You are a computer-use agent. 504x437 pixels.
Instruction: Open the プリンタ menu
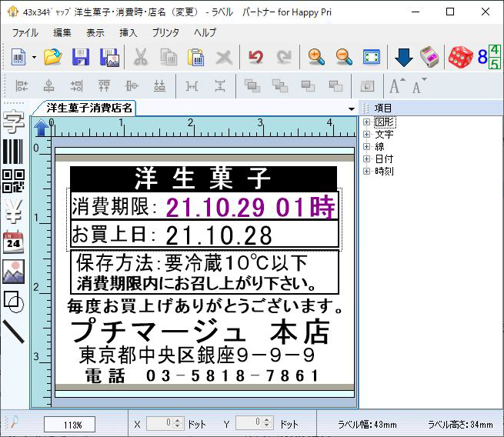[165, 32]
